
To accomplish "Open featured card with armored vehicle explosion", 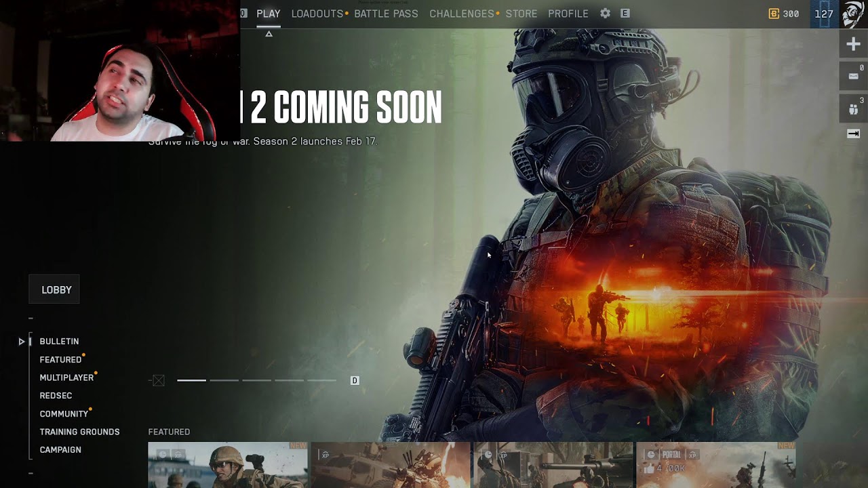I will click(x=391, y=465).
